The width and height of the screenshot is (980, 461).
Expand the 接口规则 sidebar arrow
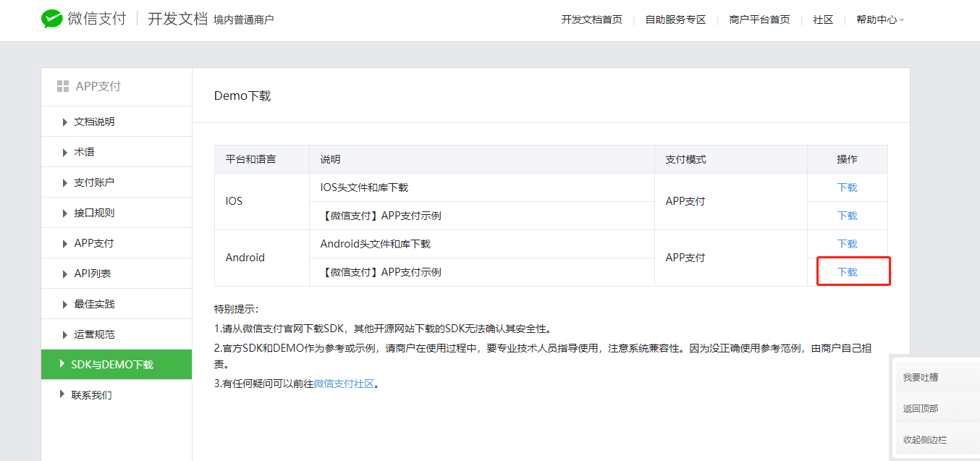point(65,213)
